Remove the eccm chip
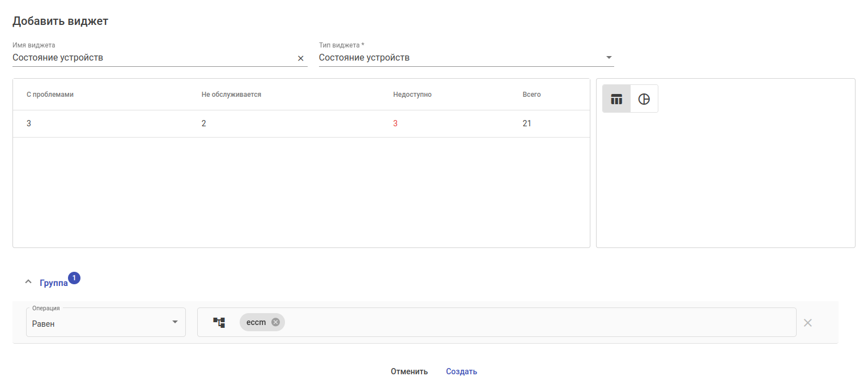868x389 pixels. click(275, 322)
